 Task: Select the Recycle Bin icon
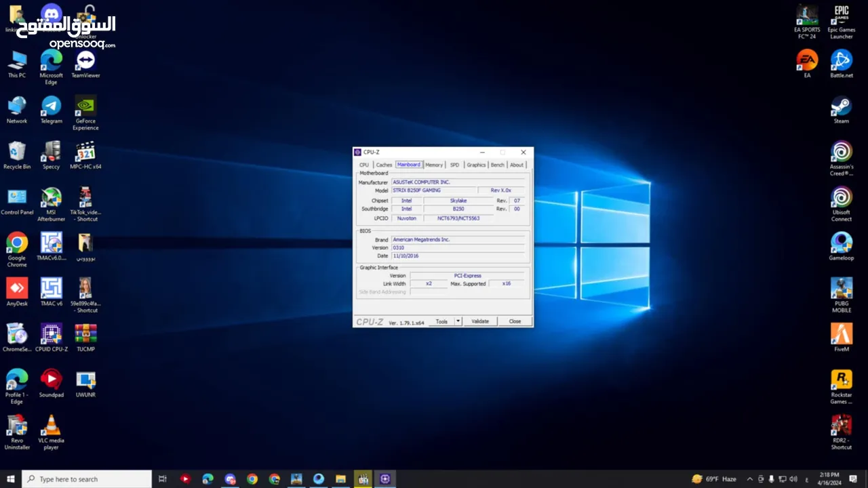pyautogui.click(x=17, y=155)
